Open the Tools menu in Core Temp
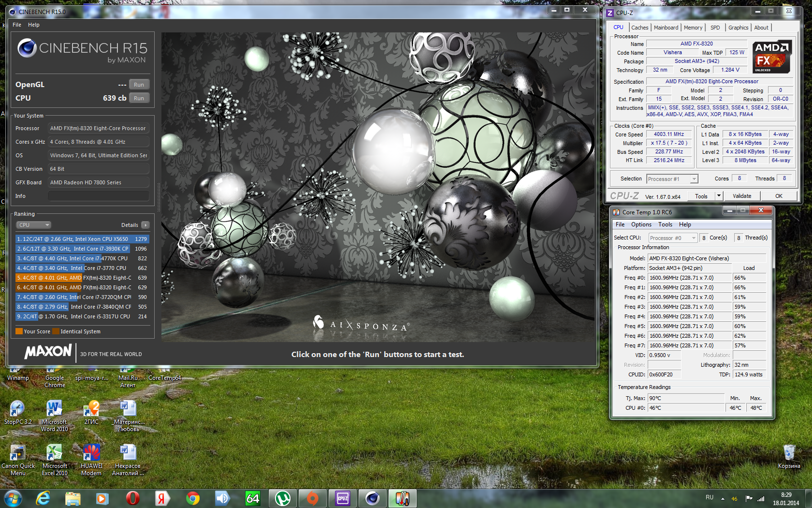The height and width of the screenshot is (508, 812). [x=665, y=224]
